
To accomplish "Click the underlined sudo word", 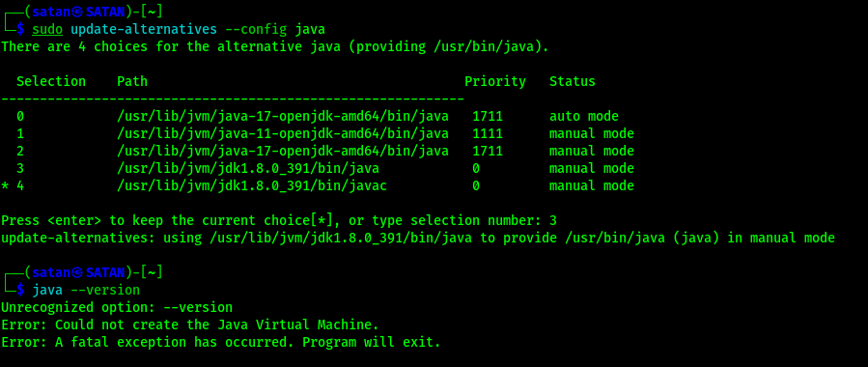I will coord(47,29).
